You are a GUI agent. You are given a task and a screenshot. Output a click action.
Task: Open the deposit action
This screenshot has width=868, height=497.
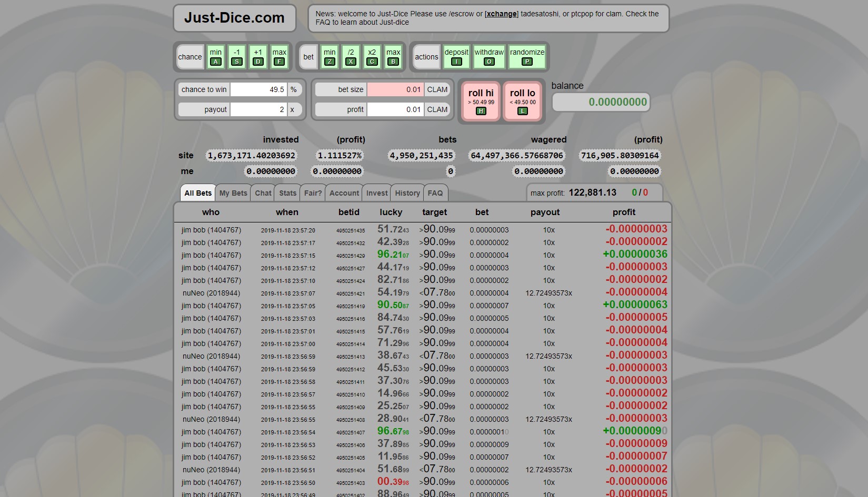tap(456, 57)
